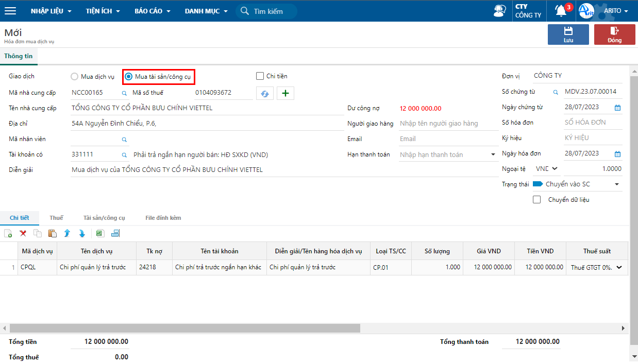
Task: Delete selected row with red X icon
Action: 23,233
